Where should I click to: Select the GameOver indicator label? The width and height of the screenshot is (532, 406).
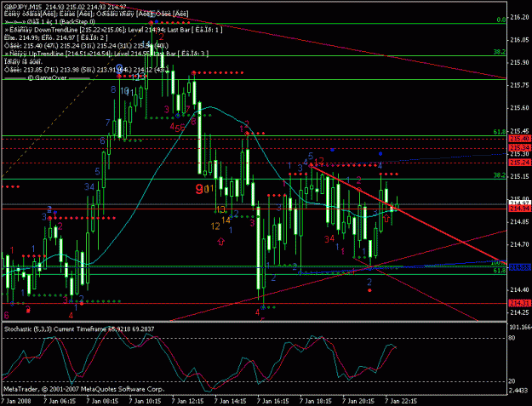(x=47, y=77)
